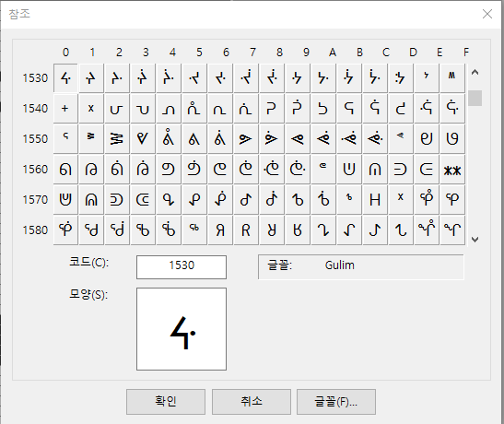Click the row header 1550
504x424 pixels.
click(35, 139)
